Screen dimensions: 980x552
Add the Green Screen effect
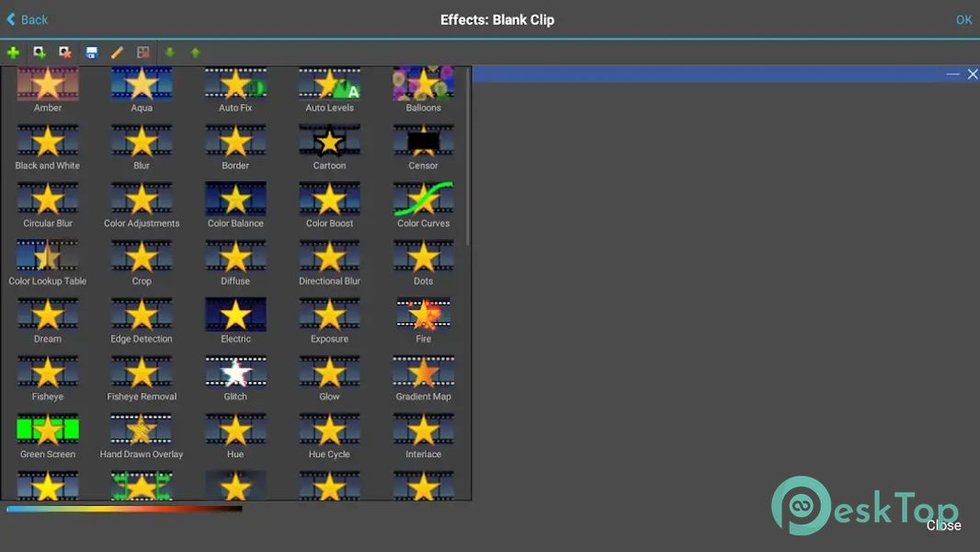point(48,436)
